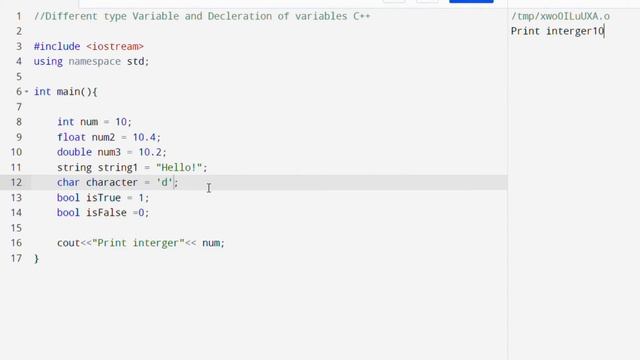
Task: Click the 'Print interger10' output line
Action: 558,31
